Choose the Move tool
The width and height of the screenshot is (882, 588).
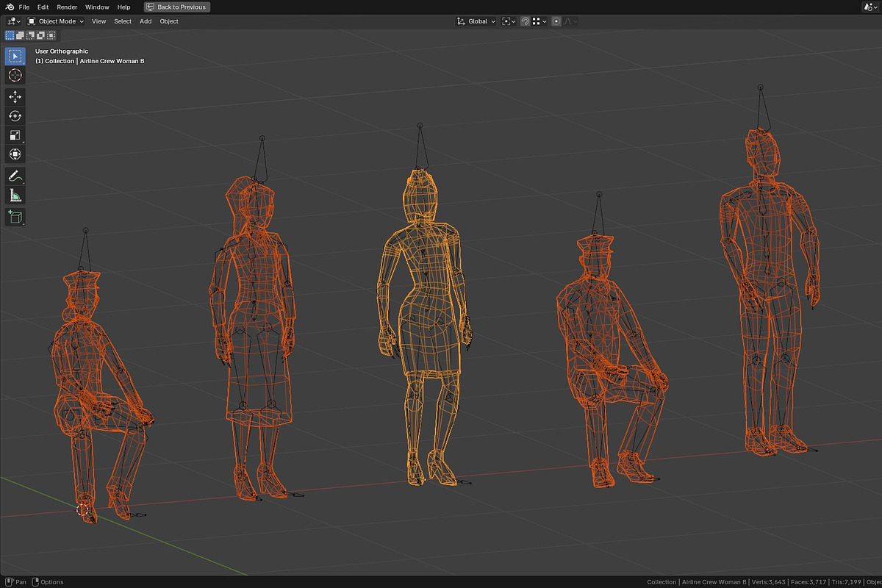click(15, 97)
